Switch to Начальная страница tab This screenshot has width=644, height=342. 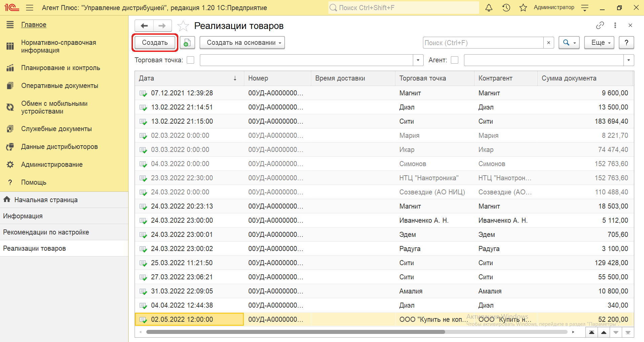[x=46, y=200]
